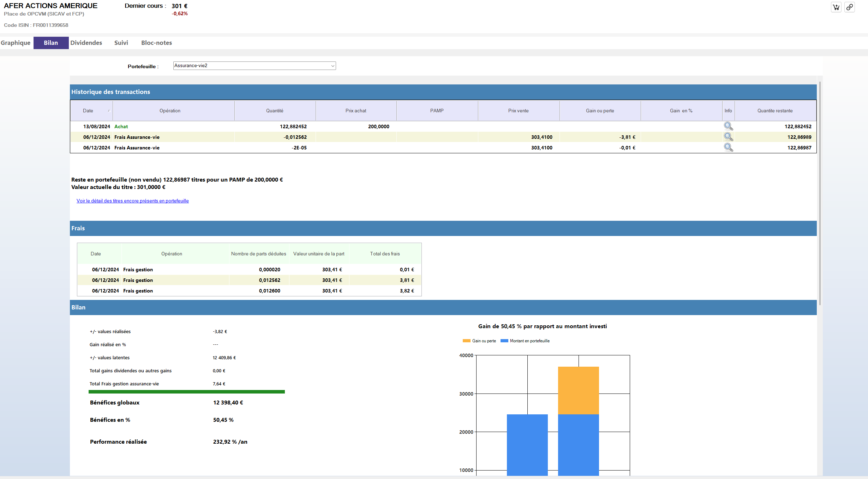Viewport: 868px width, 479px height.
Task: Click the vertical scrollbar on the right side
Action: (820, 193)
